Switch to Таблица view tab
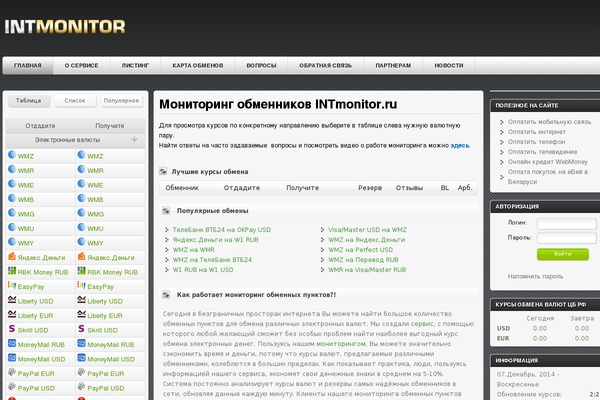The width and height of the screenshot is (600, 400). click(x=29, y=101)
